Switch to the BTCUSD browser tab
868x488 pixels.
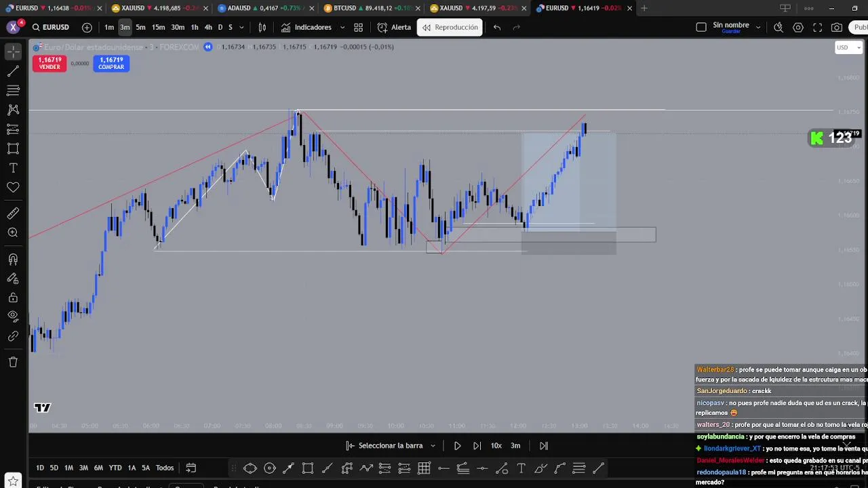[371, 8]
